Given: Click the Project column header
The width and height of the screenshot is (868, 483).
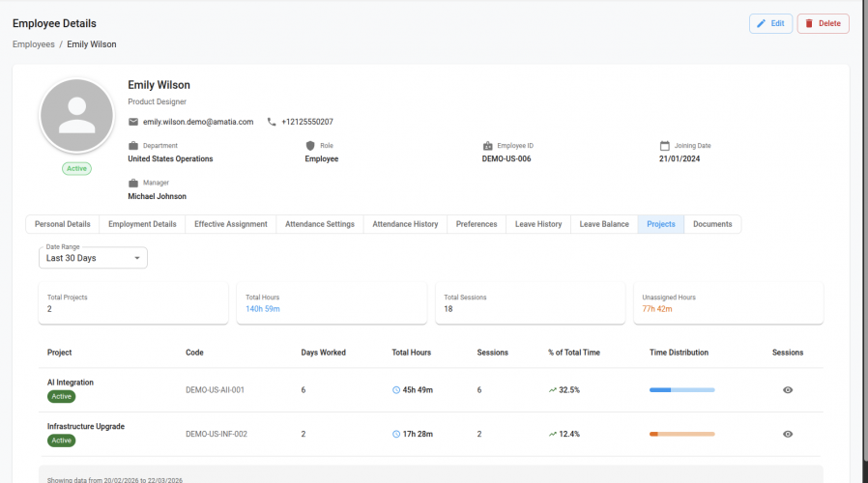Looking at the screenshot, I should coord(60,353).
